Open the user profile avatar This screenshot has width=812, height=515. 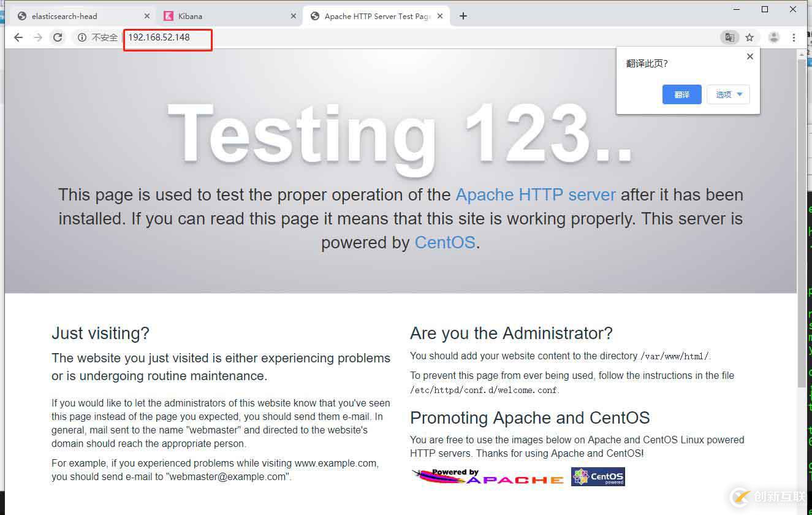coord(774,37)
